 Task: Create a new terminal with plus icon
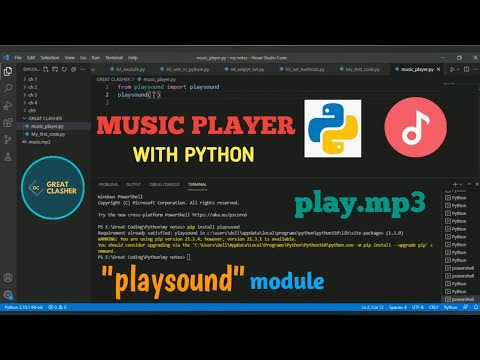coord(455,184)
